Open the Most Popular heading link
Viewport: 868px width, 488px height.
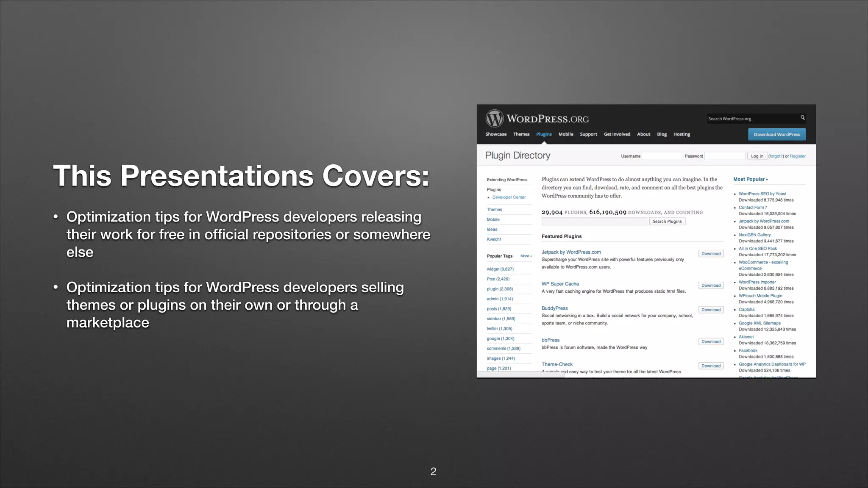[750, 179]
